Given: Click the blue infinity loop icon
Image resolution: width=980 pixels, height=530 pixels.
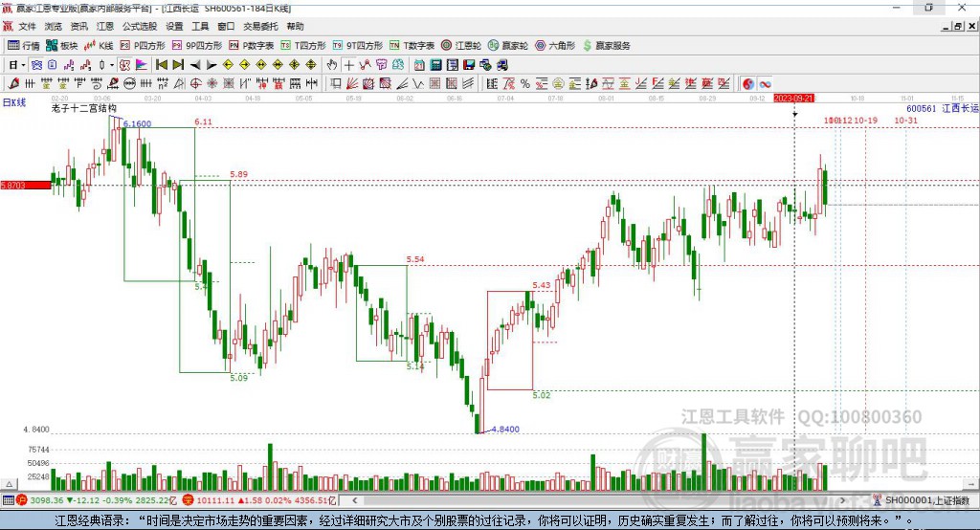Looking at the screenshot, I should tap(765, 84).
